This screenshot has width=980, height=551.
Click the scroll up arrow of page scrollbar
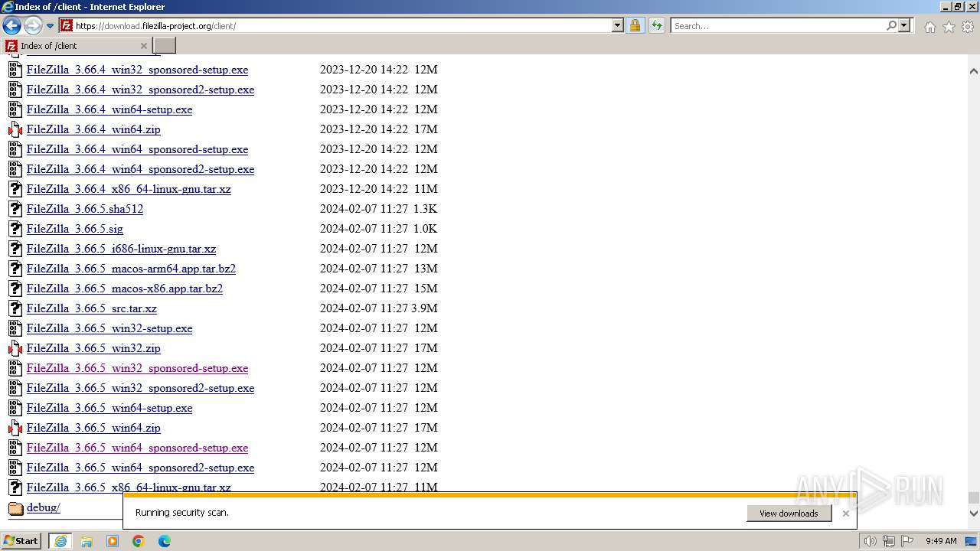[973, 70]
